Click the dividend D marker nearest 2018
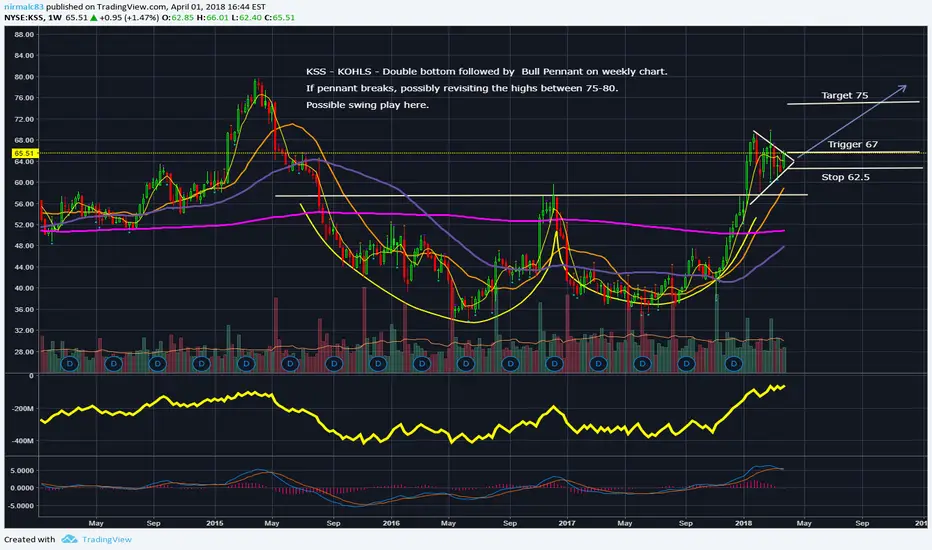Screen dimensions: 932x550 pyautogui.click(x=734, y=363)
